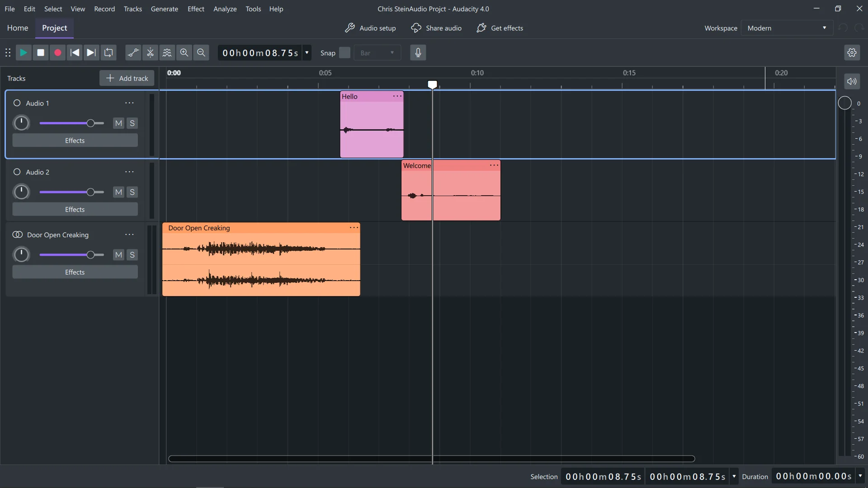The width and height of the screenshot is (868, 488).
Task: Open the Welcome clip options menu
Action: pos(494,165)
